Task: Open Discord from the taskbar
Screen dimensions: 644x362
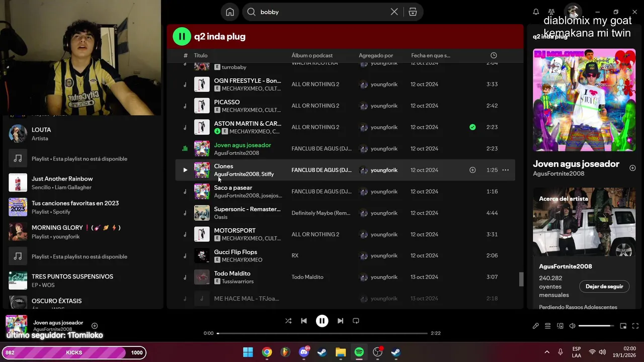Action: point(304,352)
